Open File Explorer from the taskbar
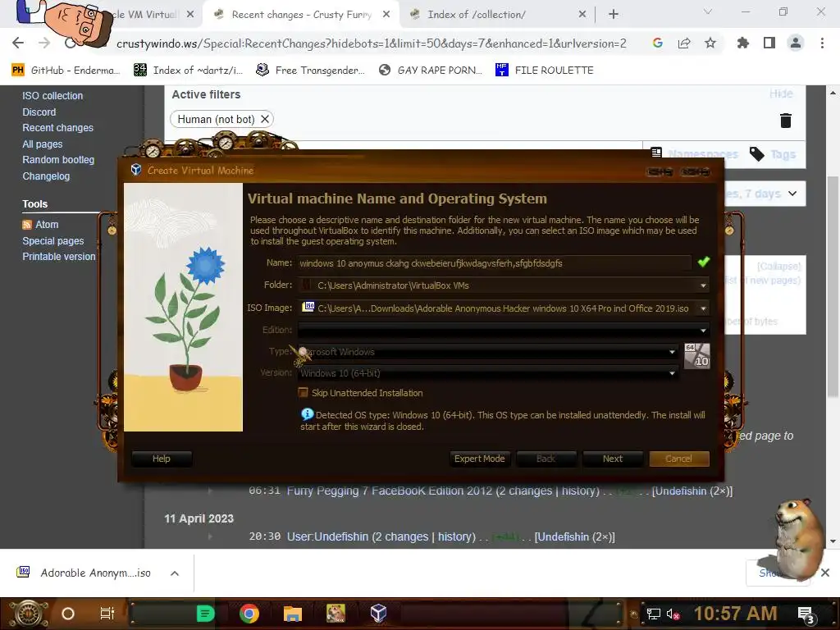This screenshot has height=630, width=840. click(293, 614)
